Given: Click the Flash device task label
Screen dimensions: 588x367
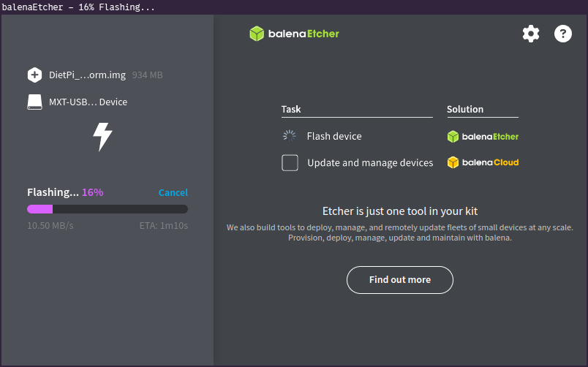Looking at the screenshot, I should pyautogui.click(x=333, y=136).
